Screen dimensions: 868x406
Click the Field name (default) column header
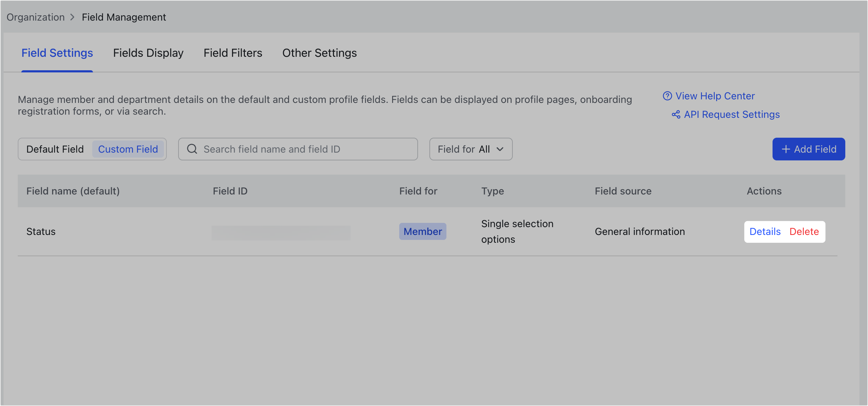(x=73, y=191)
